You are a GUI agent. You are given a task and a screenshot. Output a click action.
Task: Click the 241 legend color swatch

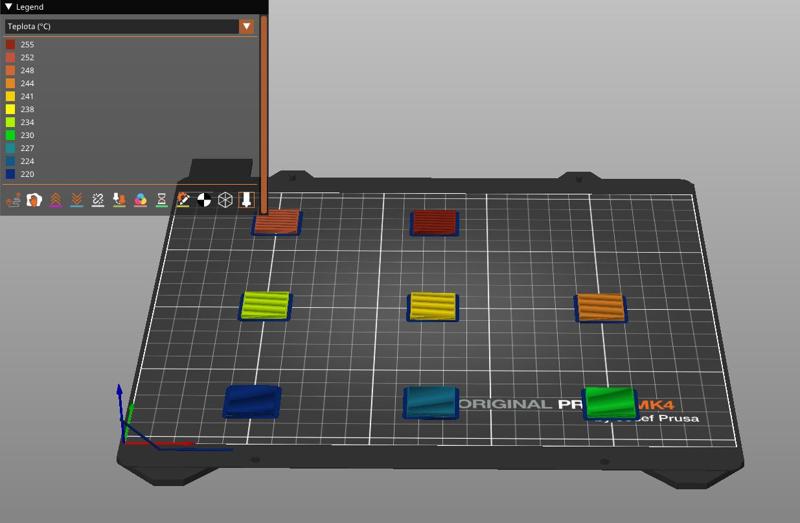(x=10, y=96)
